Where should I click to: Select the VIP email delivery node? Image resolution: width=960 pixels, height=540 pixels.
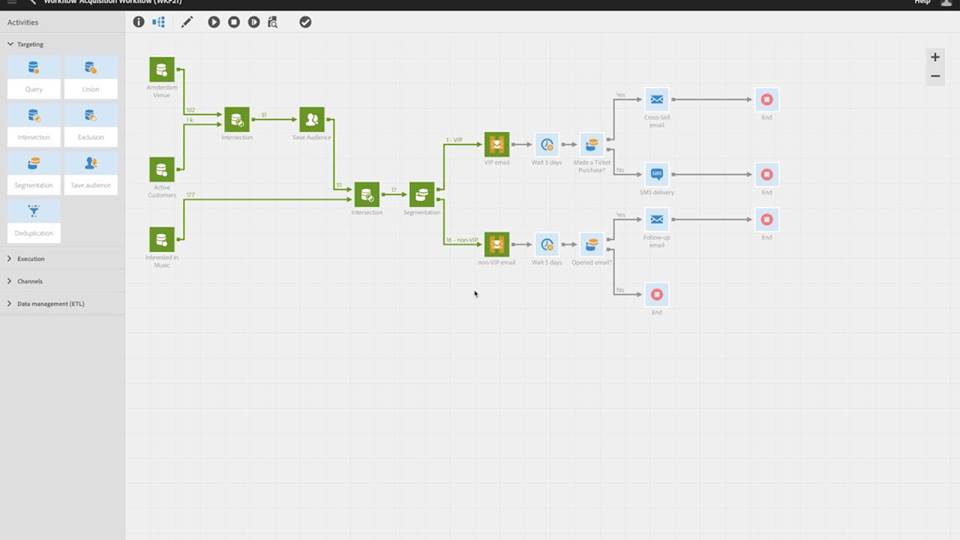coord(497,144)
